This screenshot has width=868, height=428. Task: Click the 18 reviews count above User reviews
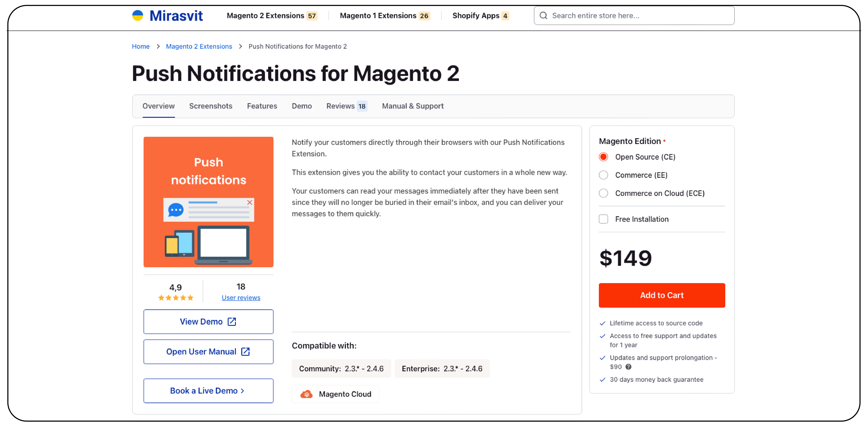[x=241, y=286]
